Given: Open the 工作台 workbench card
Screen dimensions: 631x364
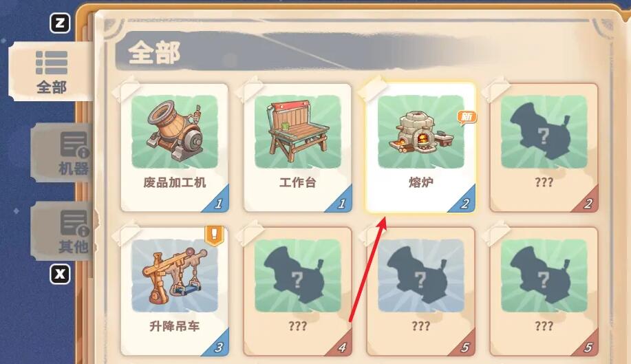Looking at the screenshot, I should [x=298, y=148].
